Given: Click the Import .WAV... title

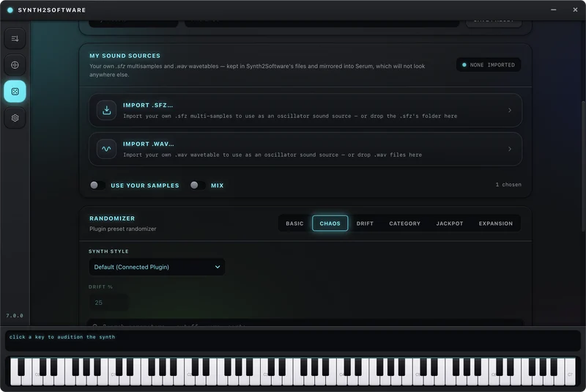Looking at the screenshot, I should 149,144.
